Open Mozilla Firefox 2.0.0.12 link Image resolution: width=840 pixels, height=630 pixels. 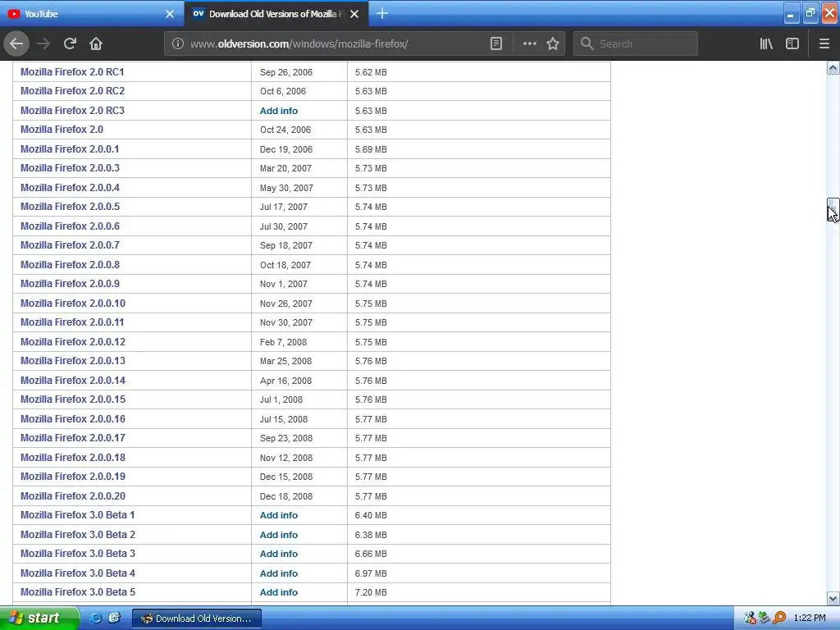(x=73, y=342)
